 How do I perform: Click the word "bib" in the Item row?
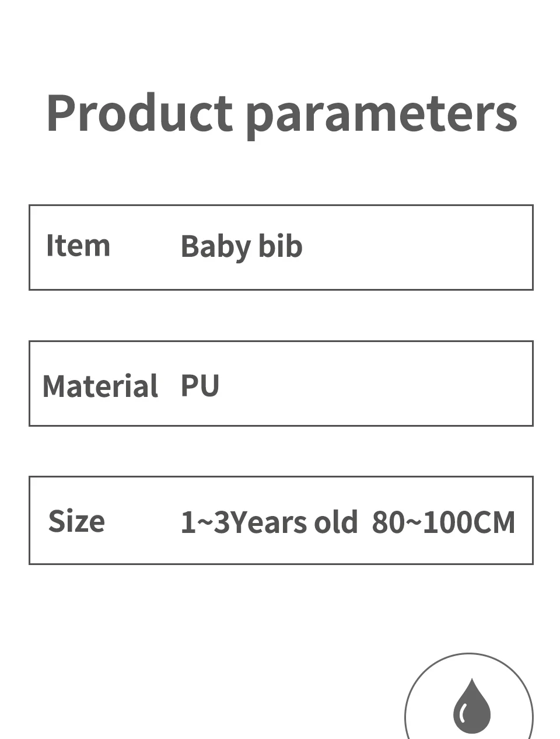pyautogui.click(x=281, y=246)
